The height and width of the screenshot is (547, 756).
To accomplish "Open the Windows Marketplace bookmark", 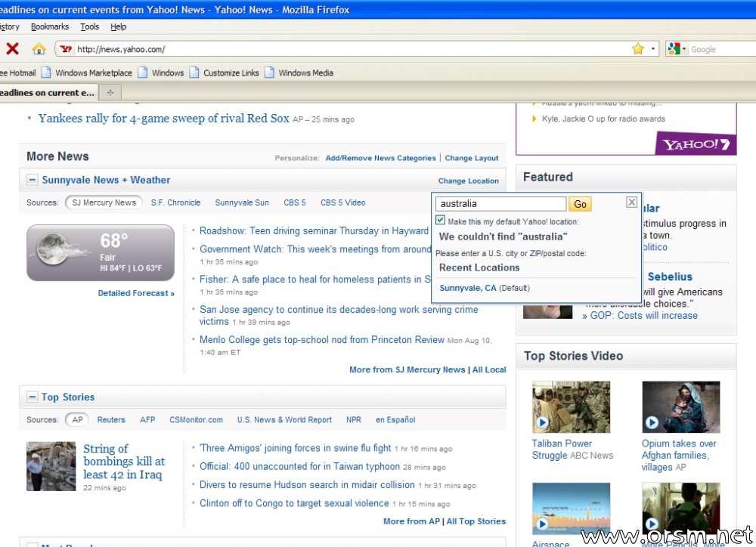I will 87,73.
